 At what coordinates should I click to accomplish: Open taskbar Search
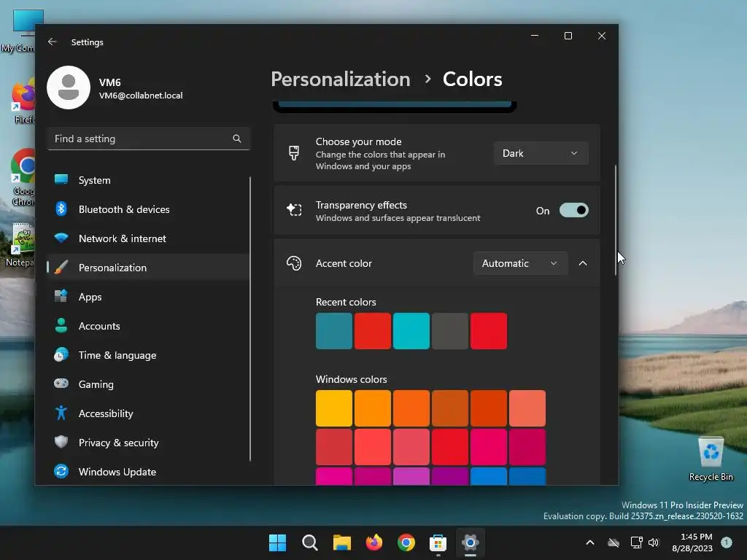(309, 542)
